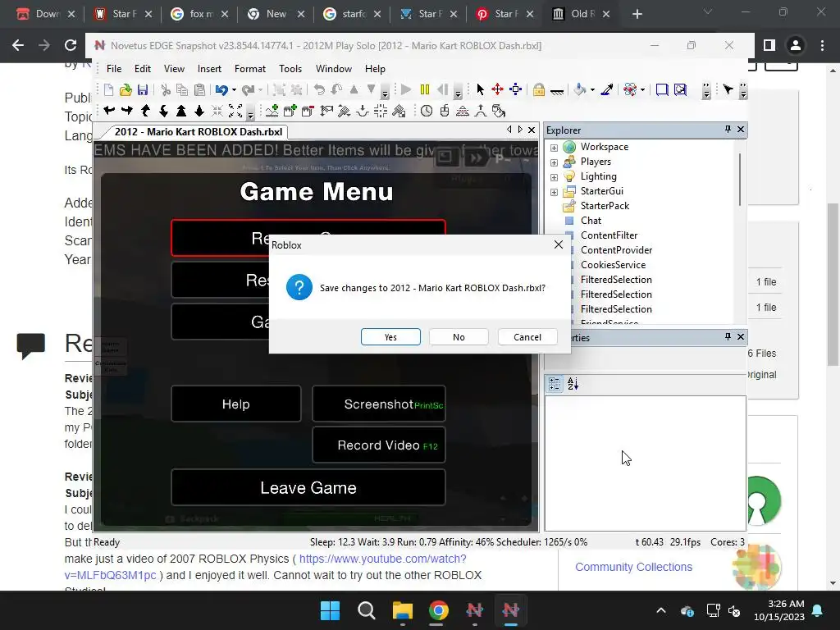Select CookiesService in Explorer
This screenshot has width=840, height=630.
(614, 265)
